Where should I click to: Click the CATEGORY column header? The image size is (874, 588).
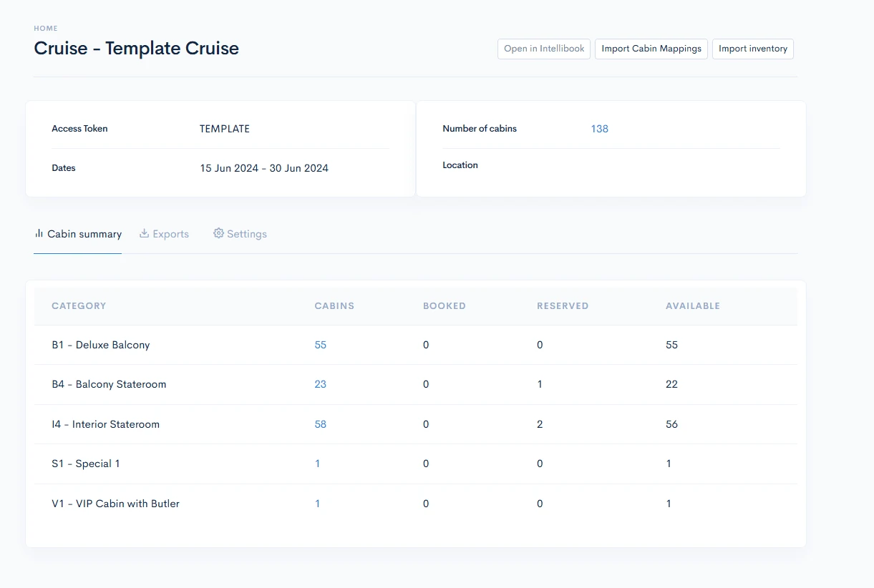coord(79,306)
